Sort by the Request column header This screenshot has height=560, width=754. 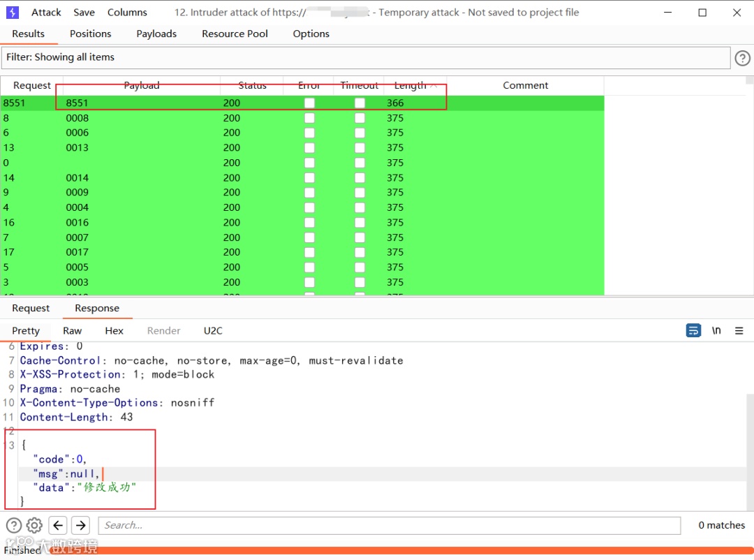31,85
